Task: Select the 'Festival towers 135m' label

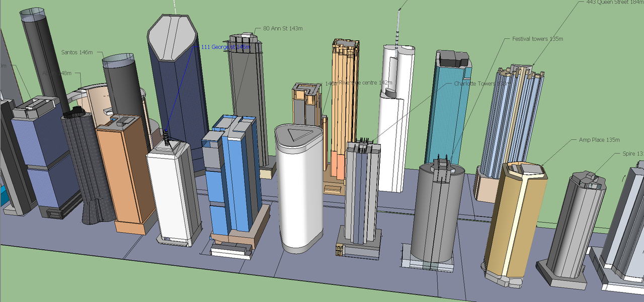Action: 537,39
